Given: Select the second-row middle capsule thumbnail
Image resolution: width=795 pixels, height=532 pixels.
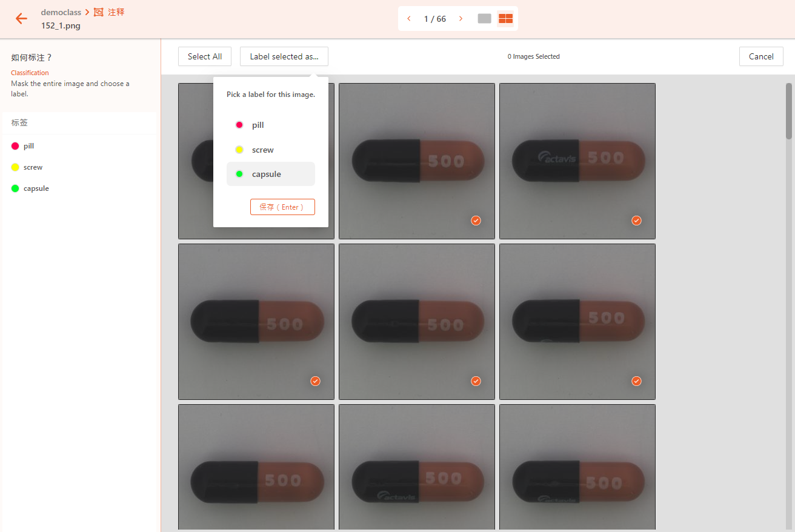Looking at the screenshot, I should (x=417, y=322).
